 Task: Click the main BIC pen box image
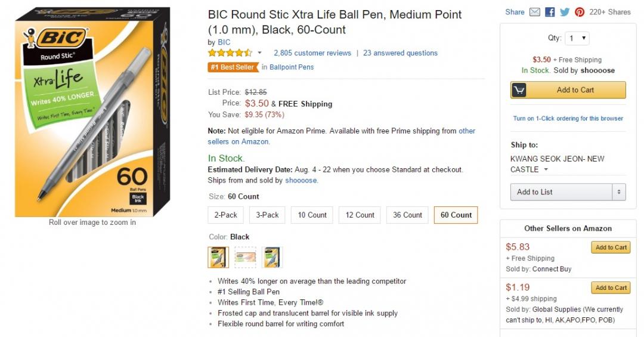[x=92, y=112]
